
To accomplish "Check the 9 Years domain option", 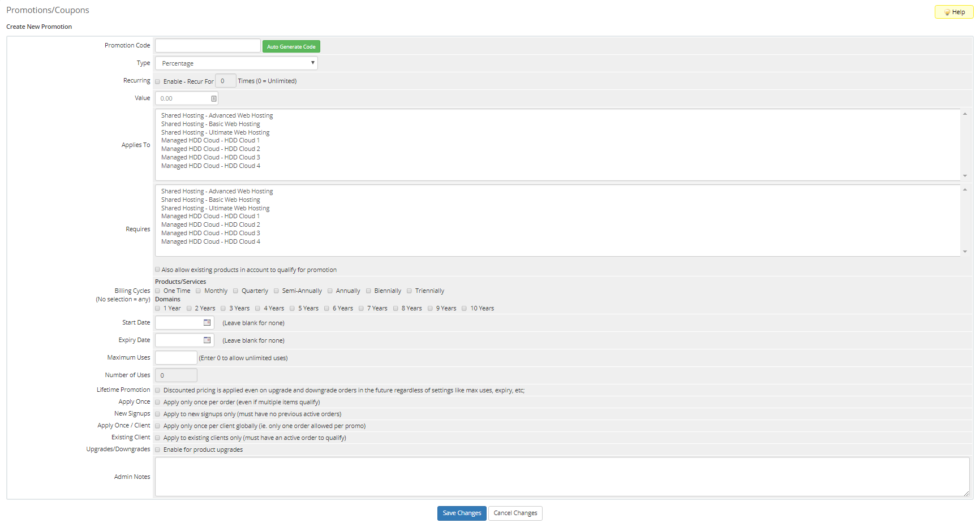I will [x=431, y=309].
